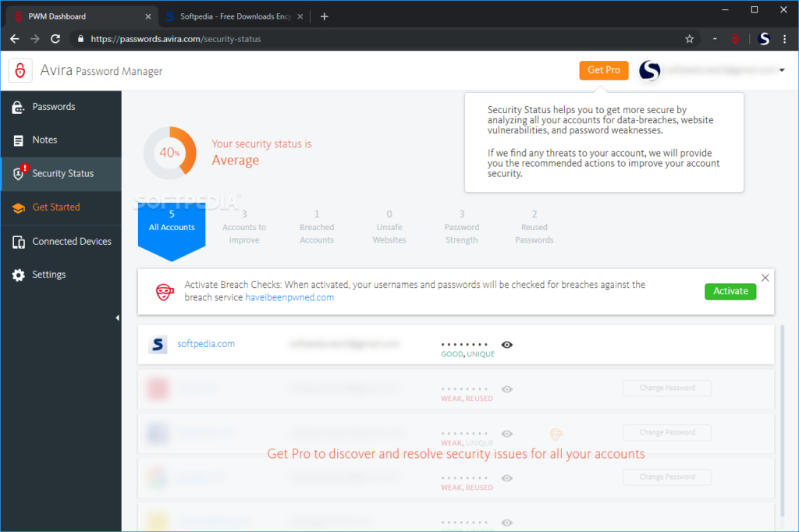Click the Security Status shield icon
The height and width of the screenshot is (532, 799).
click(x=20, y=172)
